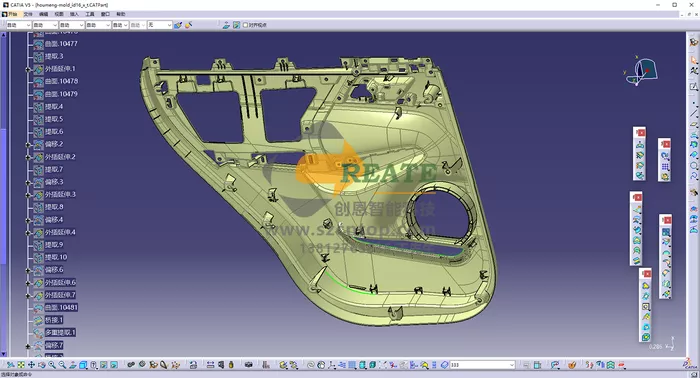Open the 无 layer dropdown

160,25
